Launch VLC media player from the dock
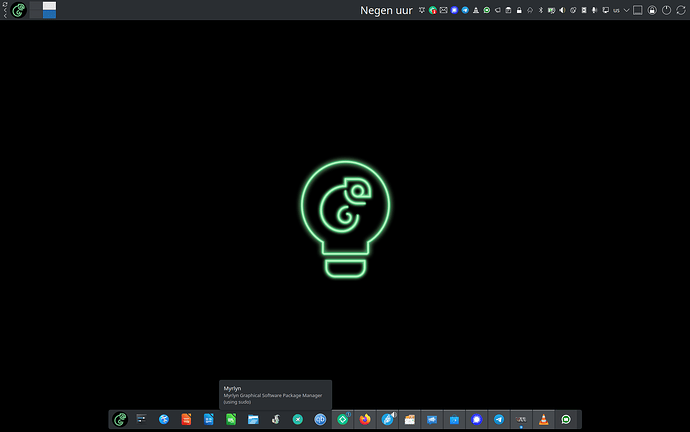690x432 pixels. click(x=543, y=420)
